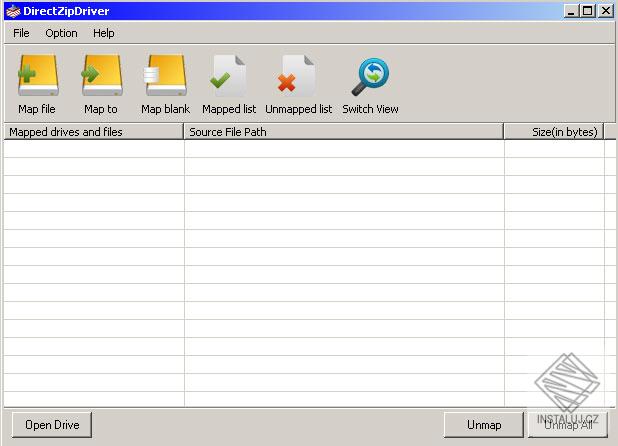Open the File menu
Screen dimensions: 618x446
(x=21, y=33)
